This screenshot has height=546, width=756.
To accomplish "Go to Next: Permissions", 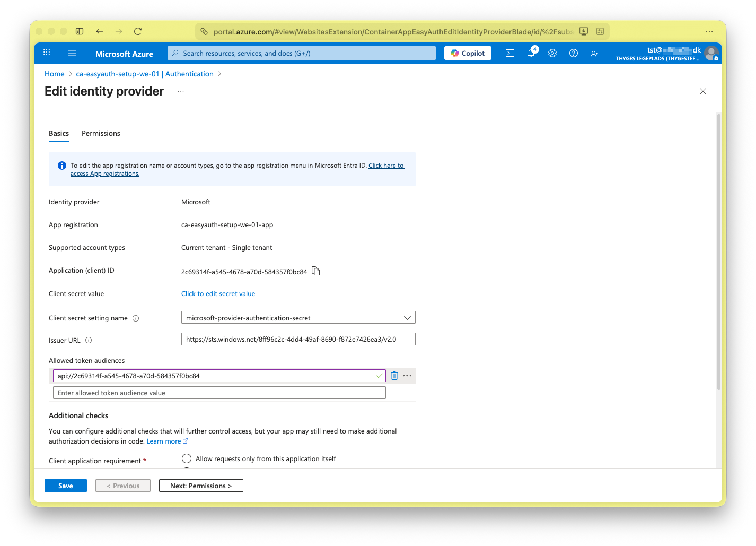I will [201, 486].
